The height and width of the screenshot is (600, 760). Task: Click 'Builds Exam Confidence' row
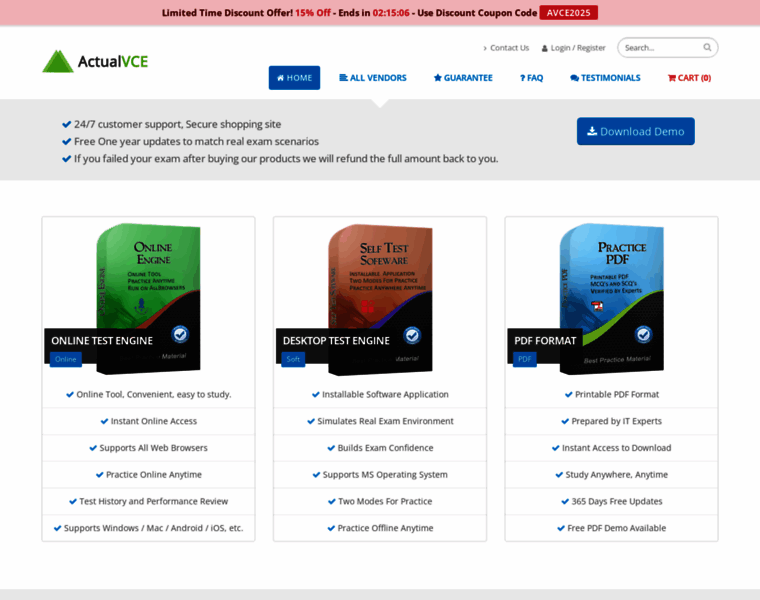pos(380,448)
